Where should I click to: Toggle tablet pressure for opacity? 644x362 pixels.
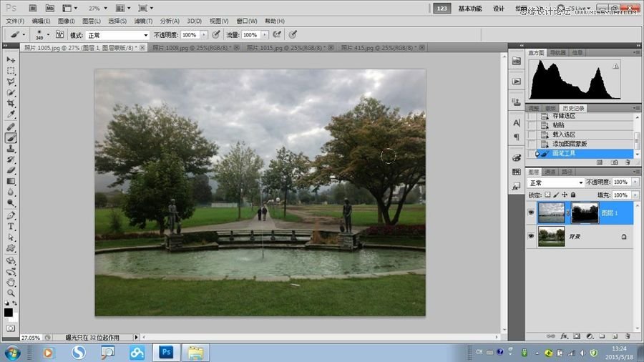[x=216, y=35]
